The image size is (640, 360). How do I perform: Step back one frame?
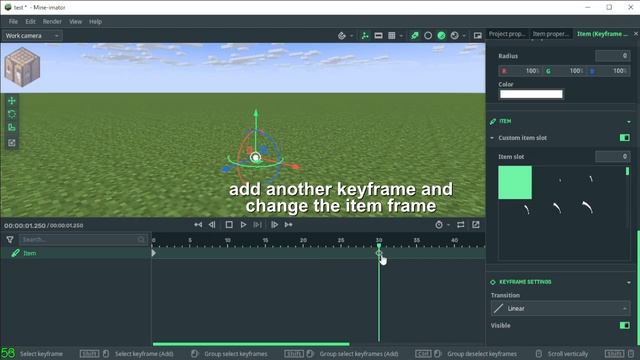[212, 224]
